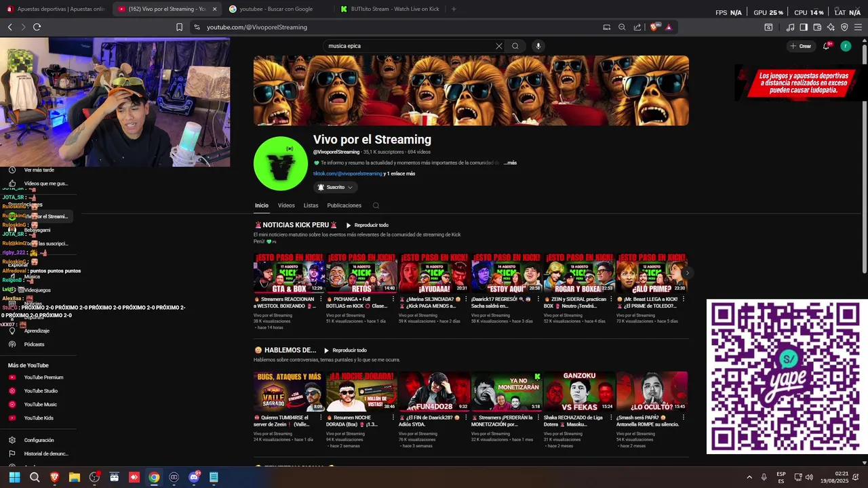Open YouTube Studio in the sidebar
The width and height of the screenshot is (868, 488).
point(41,391)
